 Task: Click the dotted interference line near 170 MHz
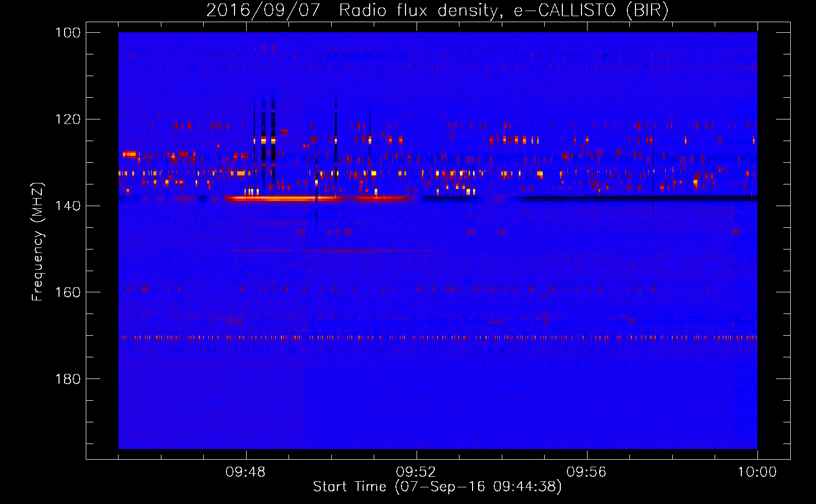click(438, 337)
